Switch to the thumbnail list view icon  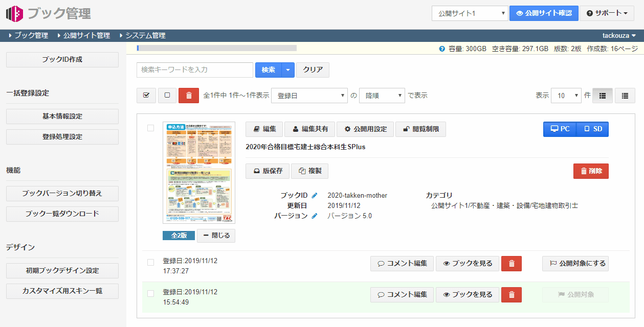click(x=603, y=96)
